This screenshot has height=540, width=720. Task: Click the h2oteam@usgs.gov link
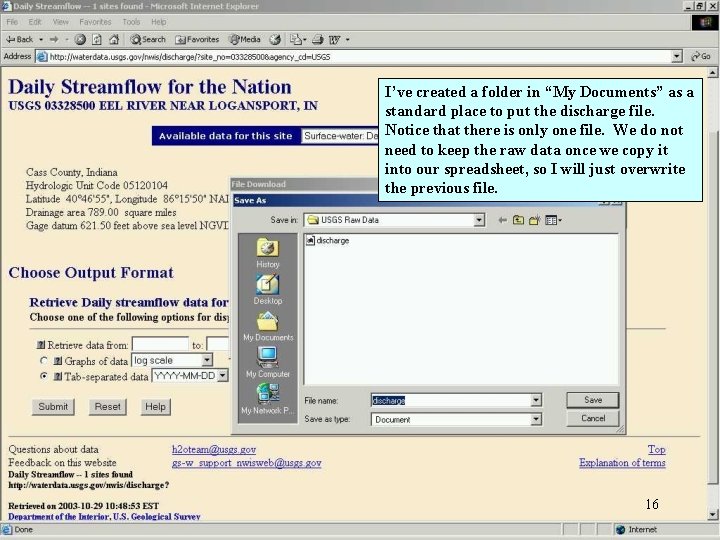point(214,450)
